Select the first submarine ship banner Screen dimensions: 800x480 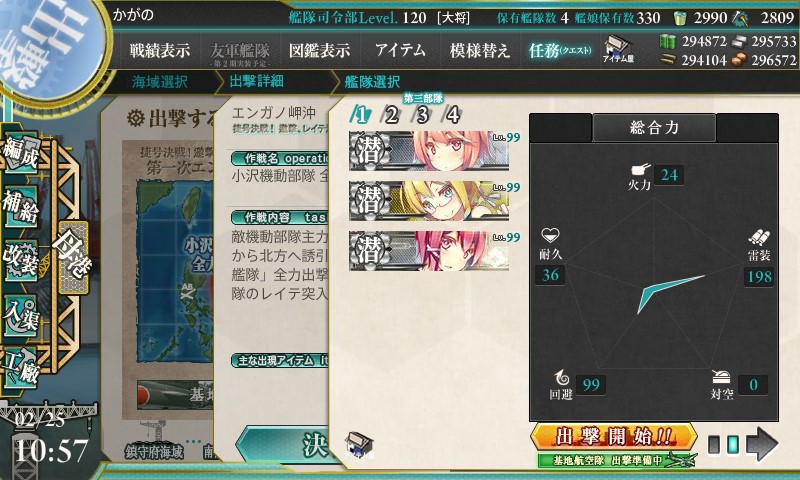coord(429,150)
